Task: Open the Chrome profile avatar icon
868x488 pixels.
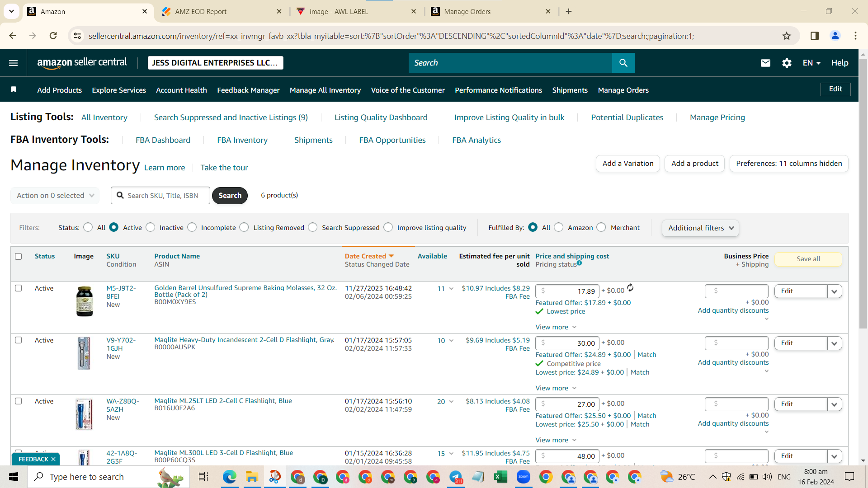Action: [835, 36]
